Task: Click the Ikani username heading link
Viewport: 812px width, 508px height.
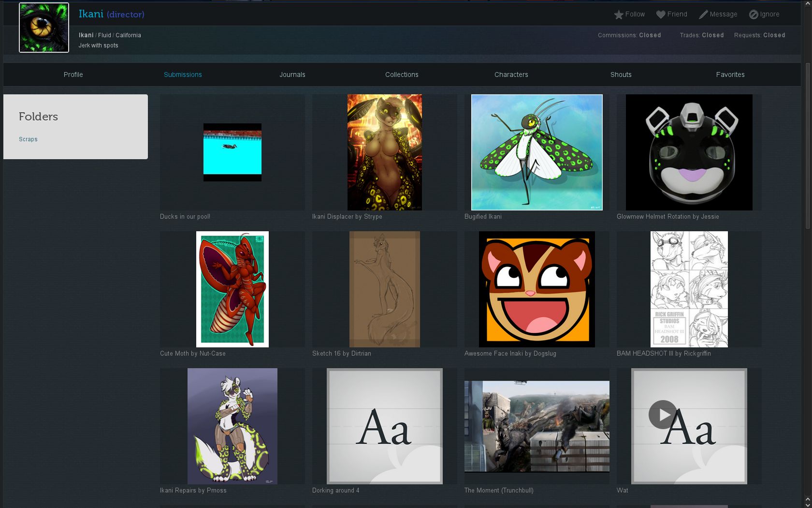Action: pyautogui.click(x=91, y=14)
